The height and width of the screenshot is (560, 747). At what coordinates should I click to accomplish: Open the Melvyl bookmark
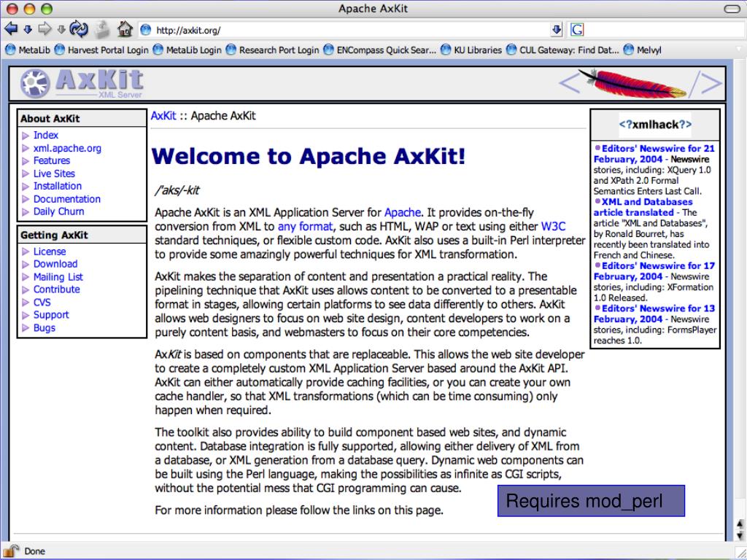[642, 50]
